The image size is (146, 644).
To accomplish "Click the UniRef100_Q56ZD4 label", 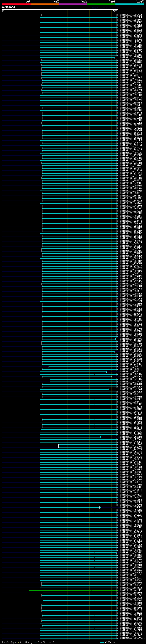I will tap(131, 437).
